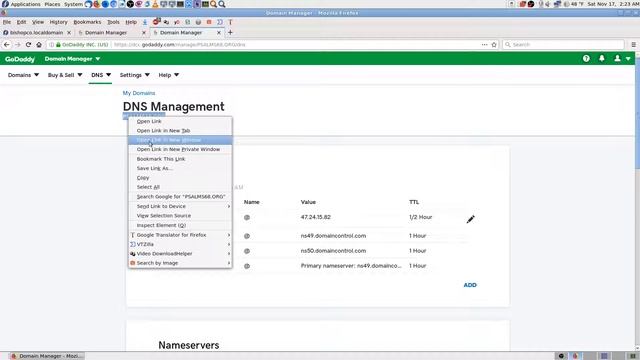This screenshot has width=640, height=360.
Task: Show GoDaddy notifications bell
Action: click(x=602, y=59)
